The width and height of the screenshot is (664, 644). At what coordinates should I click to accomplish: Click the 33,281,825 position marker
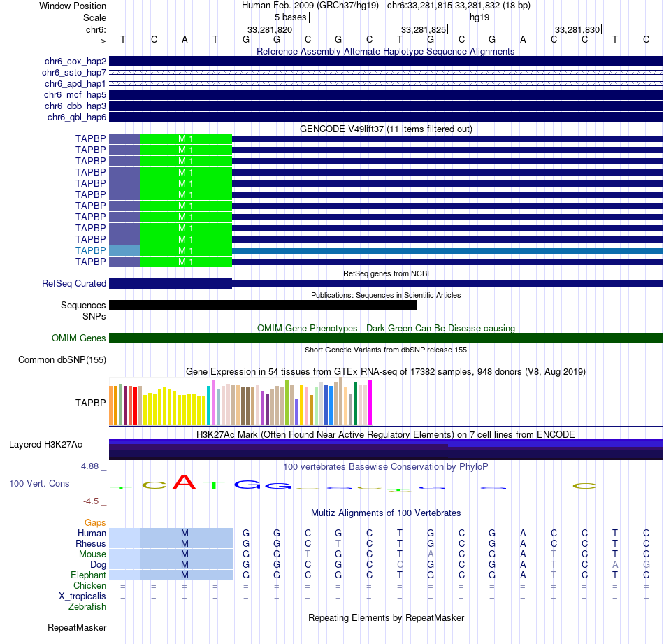(x=424, y=29)
